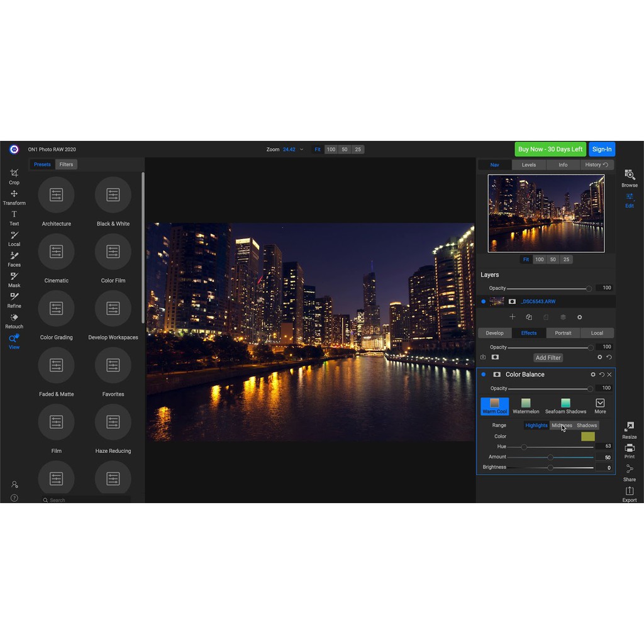Image resolution: width=644 pixels, height=644 pixels.
Task: Toggle visibility of the _DSC6543.ARW layer
Action: click(x=484, y=301)
